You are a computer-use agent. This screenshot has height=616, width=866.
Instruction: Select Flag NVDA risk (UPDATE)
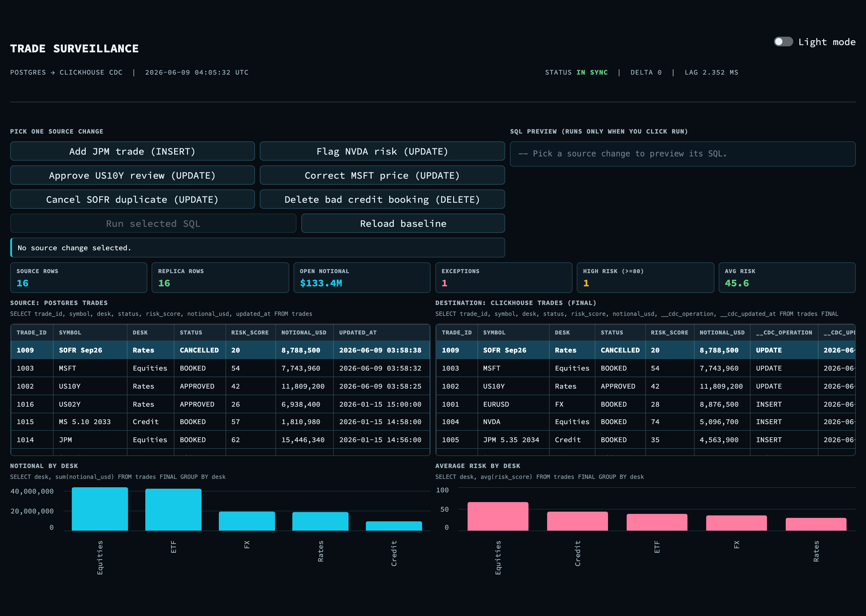tap(382, 151)
